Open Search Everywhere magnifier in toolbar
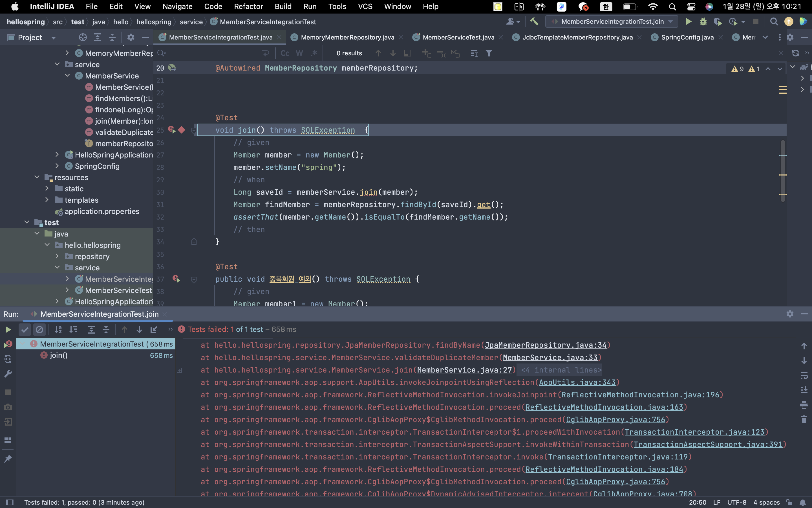Viewport: 812px width, 508px height. [x=774, y=22]
